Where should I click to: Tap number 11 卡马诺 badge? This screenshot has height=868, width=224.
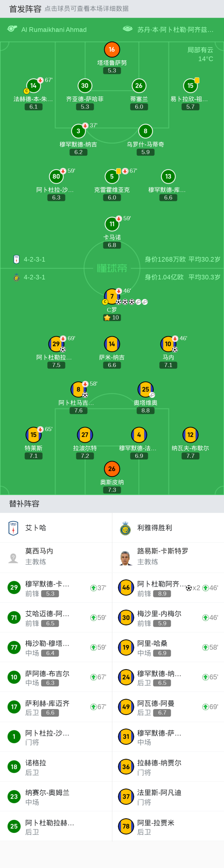coord(112,224)
